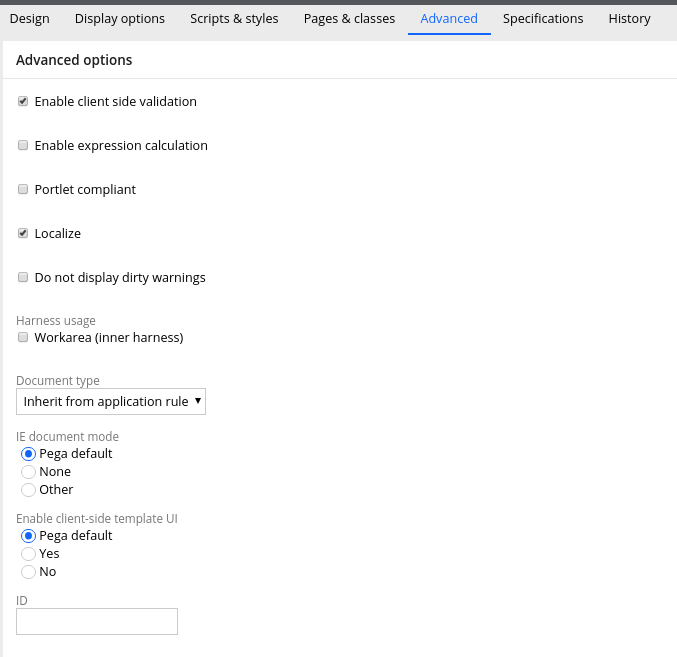677x657 pixels.
Task: Switch to the Design tab
Action: point(29,19)
